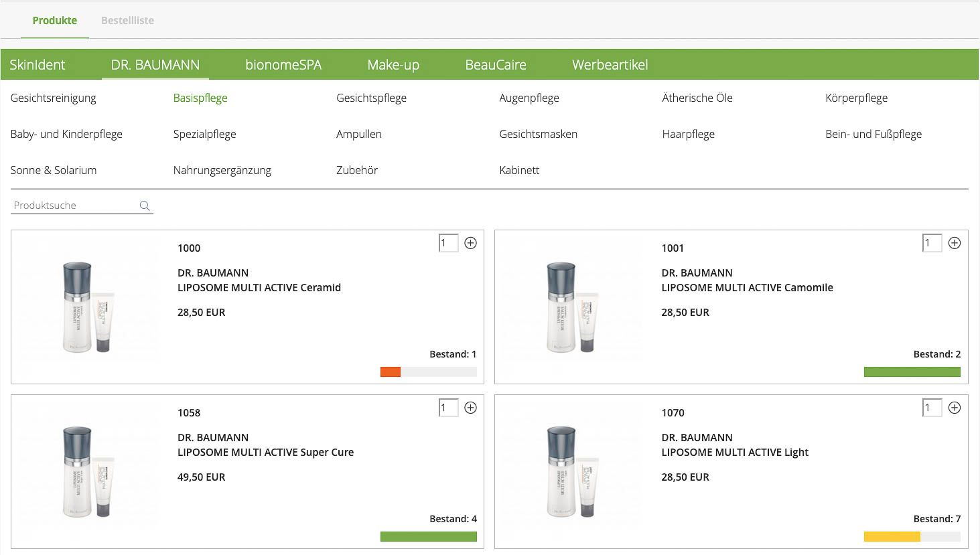This screenshot has height=555, width=980.
Task: Click the product number 1000
Action: click(189, 248)
